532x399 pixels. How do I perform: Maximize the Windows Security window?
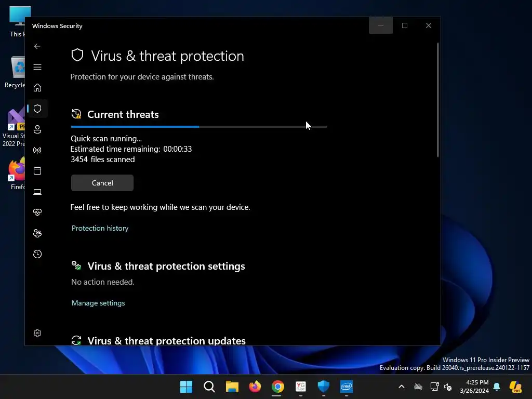pos(404,25)
